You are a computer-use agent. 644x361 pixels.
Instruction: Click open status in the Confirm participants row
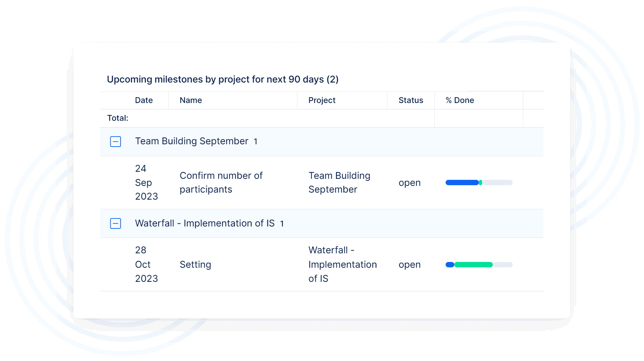pyautogui.click(x=409, y=183)
